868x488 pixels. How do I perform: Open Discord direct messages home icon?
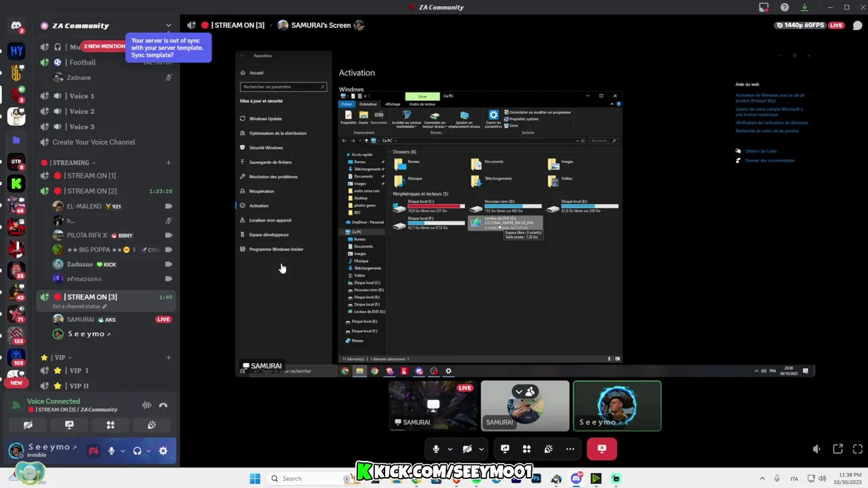coord(16,26)
